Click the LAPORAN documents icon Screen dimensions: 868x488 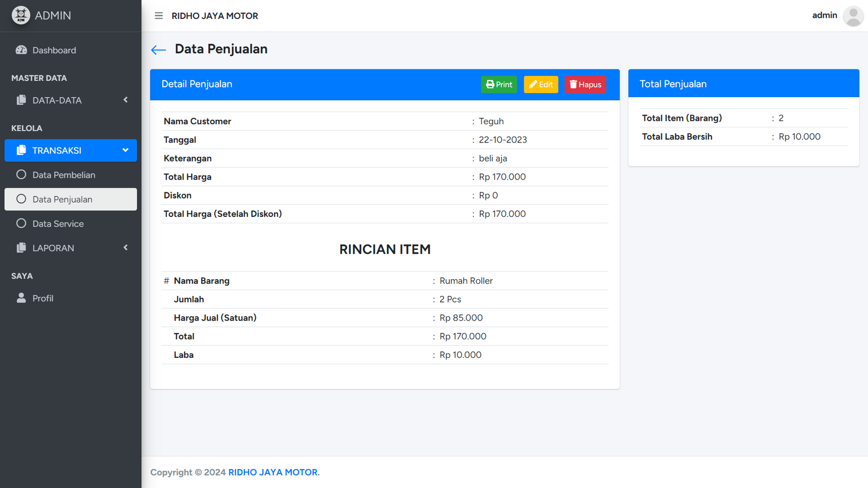(x=21, y=248)
